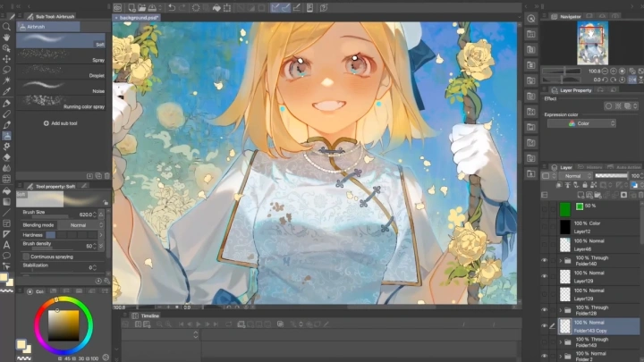The height and width of the screenshot is (362, 644).
Task: Click the Navigator preview thumbnail
Action: pos(589,43)
